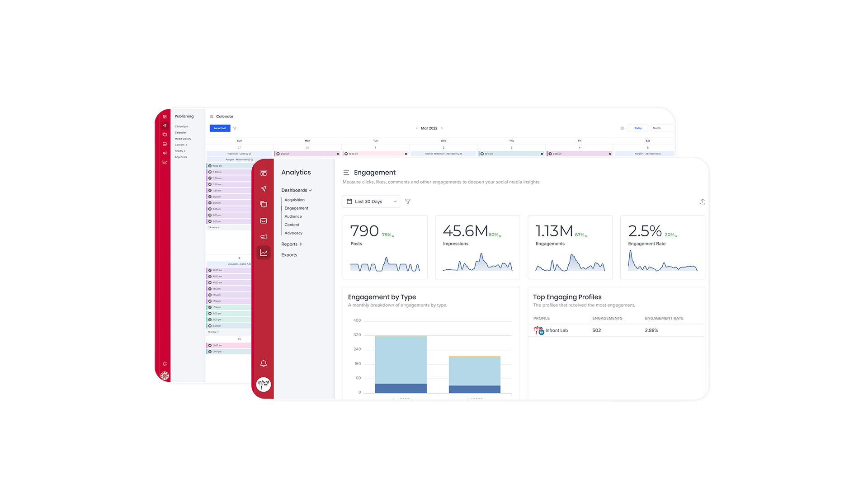Toggle the calendar navigation arrow back
868x488 pixels.
click(417, 128)
